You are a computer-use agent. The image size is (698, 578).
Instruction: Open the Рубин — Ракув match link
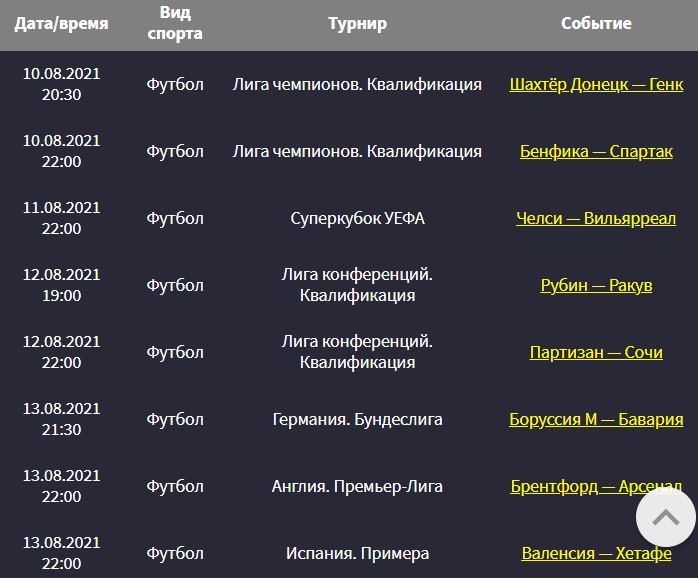pos(596,285)
